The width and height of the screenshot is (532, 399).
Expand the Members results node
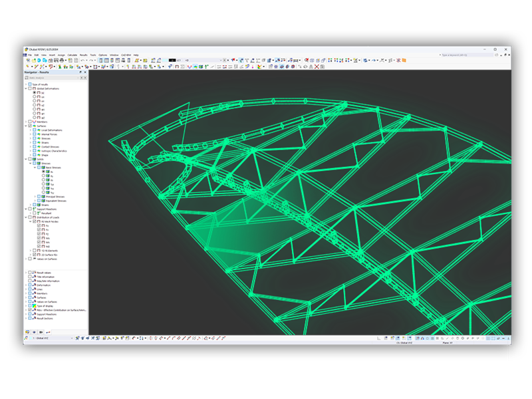[x=26, y=122]
